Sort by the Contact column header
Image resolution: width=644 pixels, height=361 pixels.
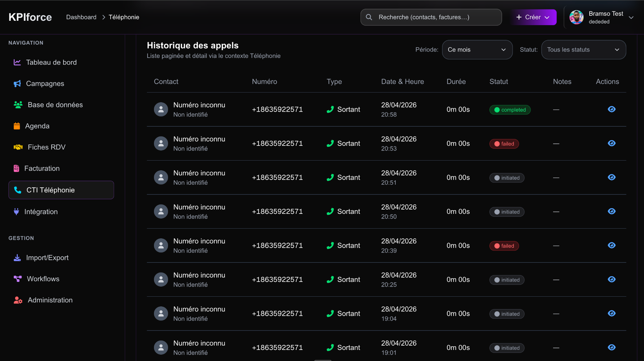coord(166,81)
